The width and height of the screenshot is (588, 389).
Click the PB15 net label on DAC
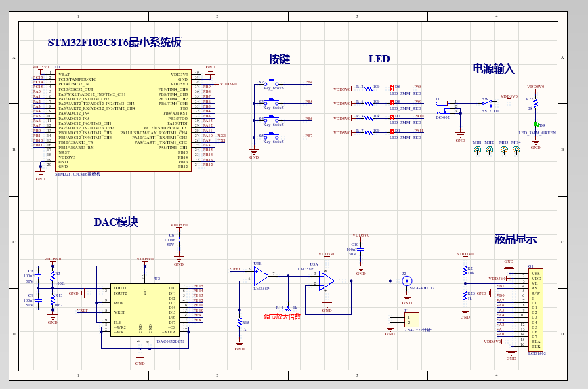click(198, 286)
